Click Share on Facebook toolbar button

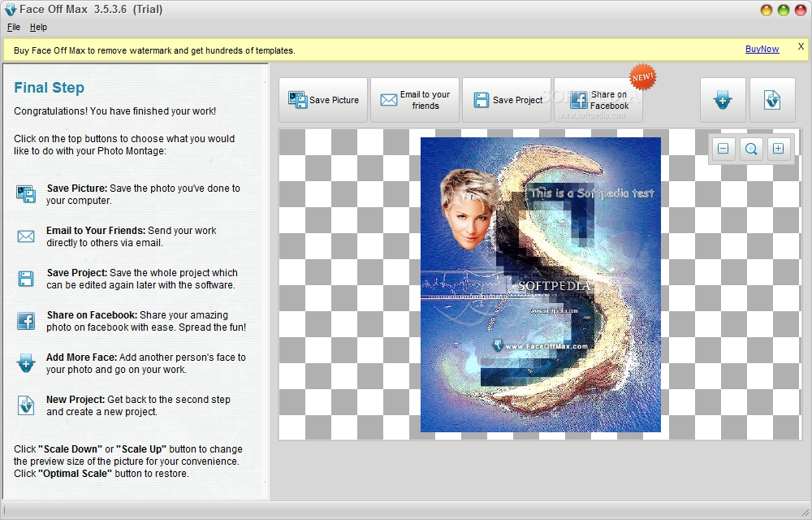(598, 100)
